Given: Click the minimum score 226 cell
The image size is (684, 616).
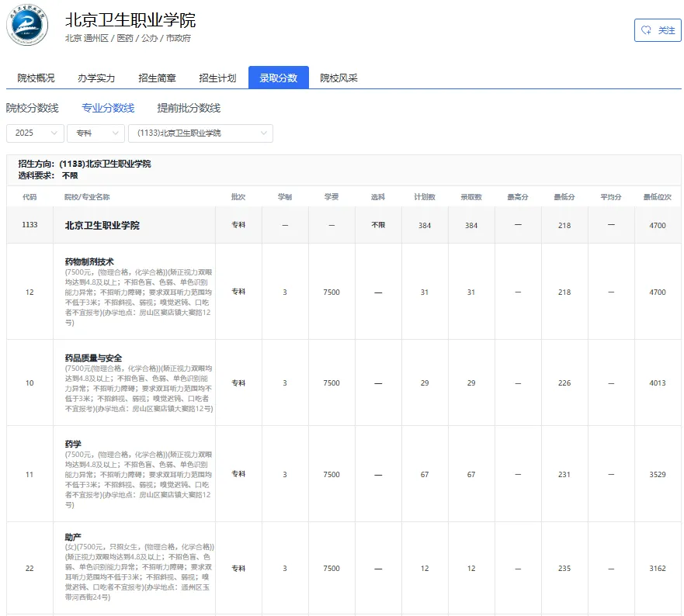Looking at the screenshot, I should 564,382.
